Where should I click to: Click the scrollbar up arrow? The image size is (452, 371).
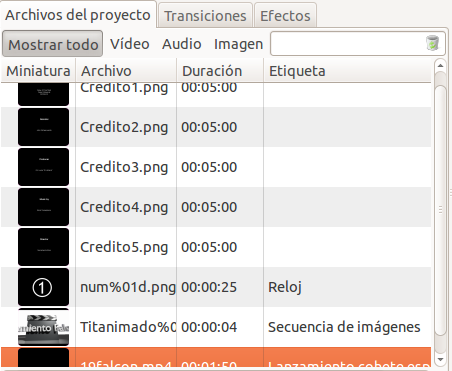click(440, 66)
